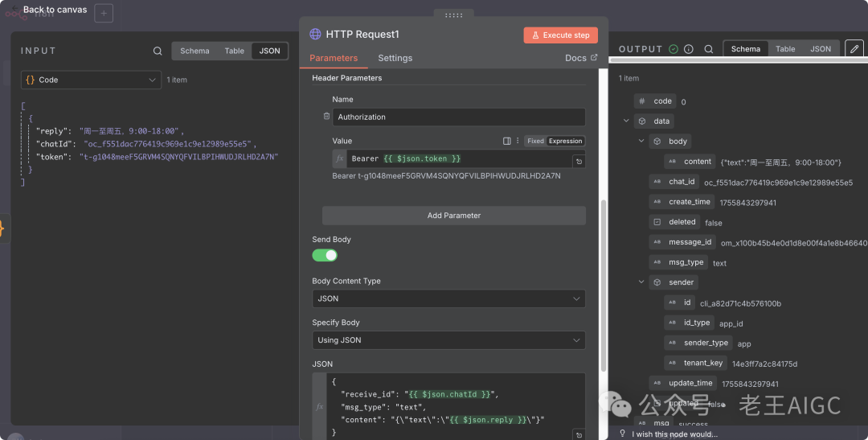Click the pencil edit output icon
This screenshot has height=440, width=868.
[854, 49]
